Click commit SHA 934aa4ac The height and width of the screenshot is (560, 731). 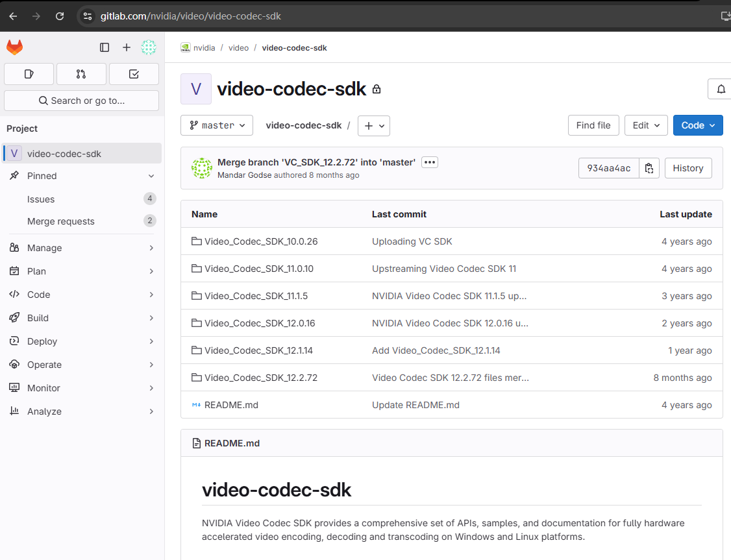[609, 168]
